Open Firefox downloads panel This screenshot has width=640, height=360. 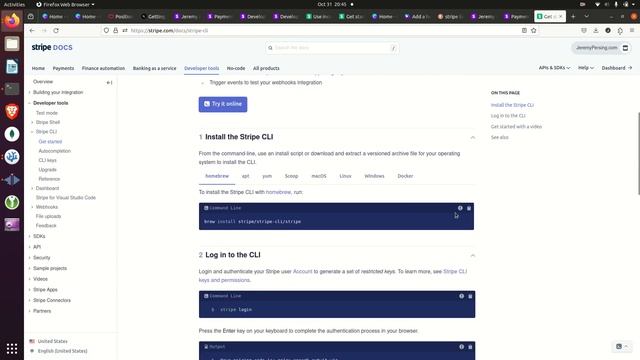click(596, 30)
